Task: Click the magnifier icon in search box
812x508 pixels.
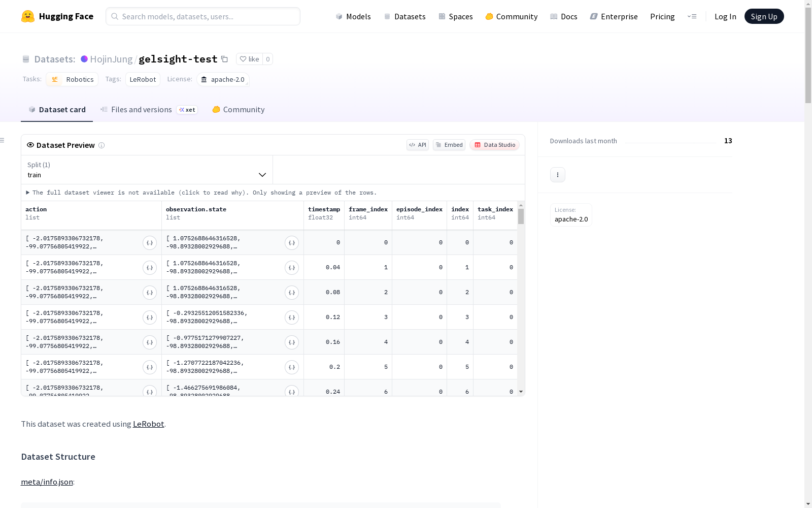Action: [x=115, y=16]
